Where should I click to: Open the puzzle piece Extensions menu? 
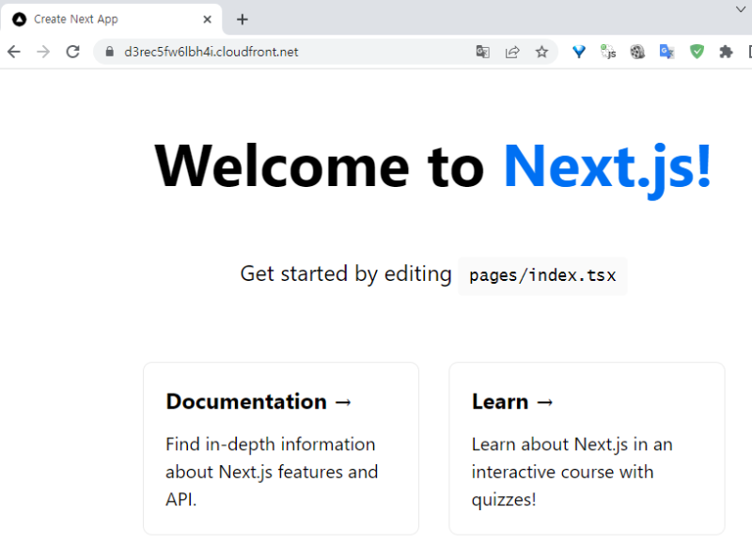click(x=726, y=52)
